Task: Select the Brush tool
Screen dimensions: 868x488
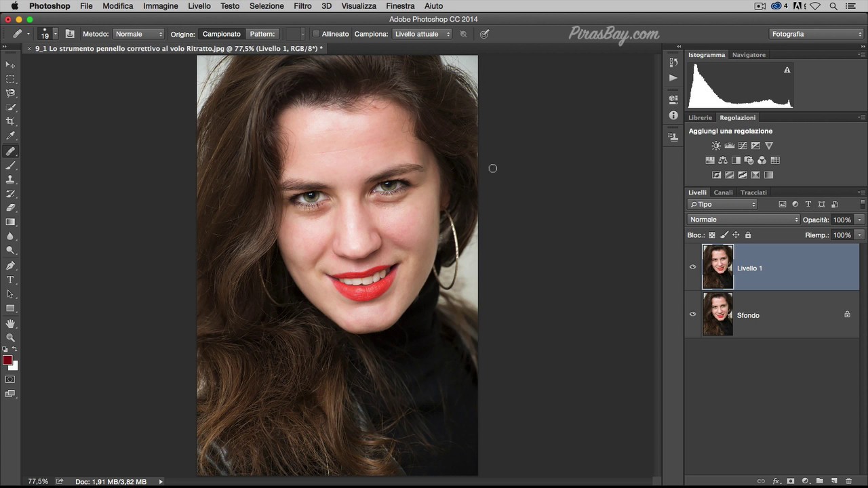Action: 10,165
